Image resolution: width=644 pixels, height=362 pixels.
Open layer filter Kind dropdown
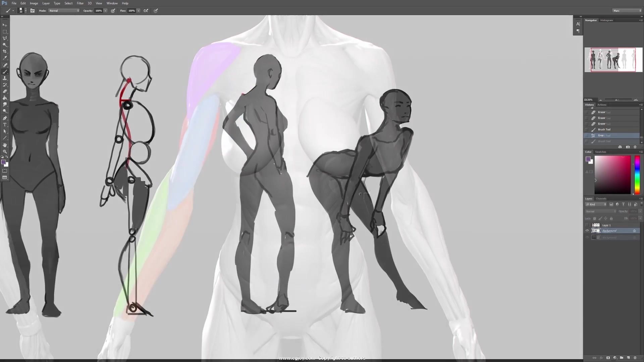596,204
